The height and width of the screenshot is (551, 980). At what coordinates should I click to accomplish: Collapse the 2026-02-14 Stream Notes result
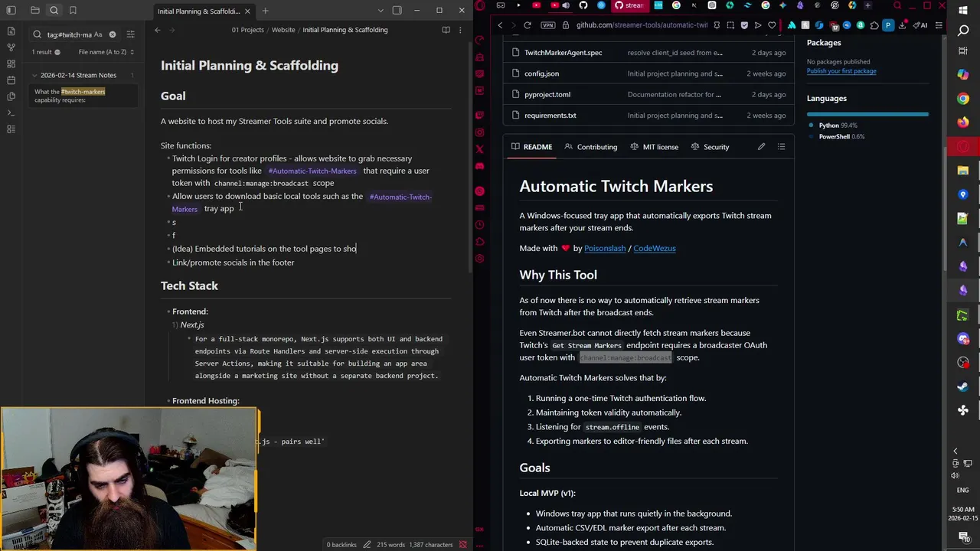tap(34, 75)
